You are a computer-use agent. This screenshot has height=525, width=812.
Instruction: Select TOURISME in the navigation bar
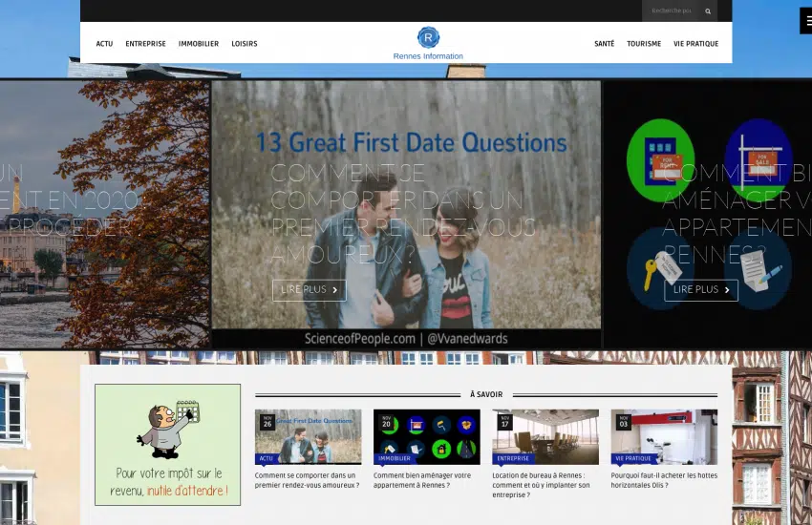(644, 44)
